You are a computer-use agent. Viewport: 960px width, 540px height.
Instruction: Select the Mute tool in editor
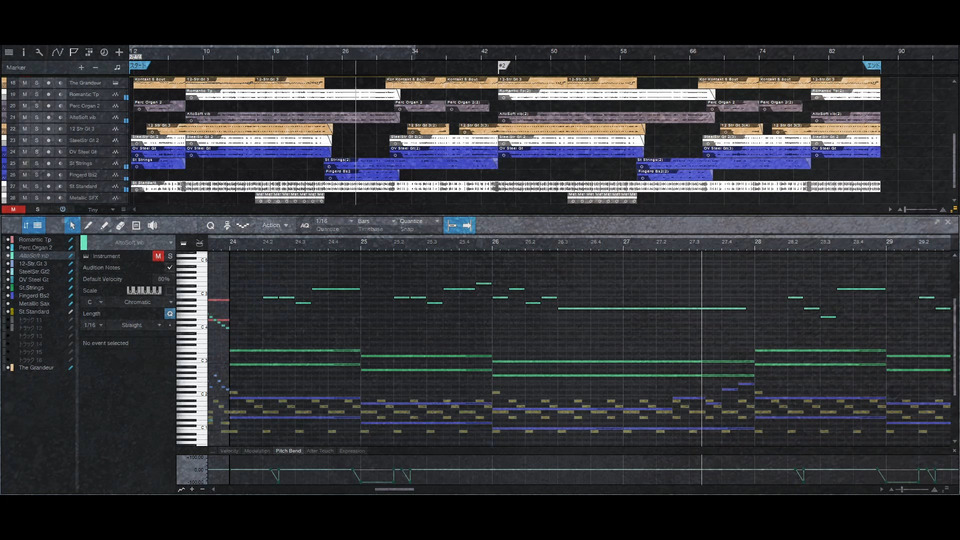coord(136,225)
